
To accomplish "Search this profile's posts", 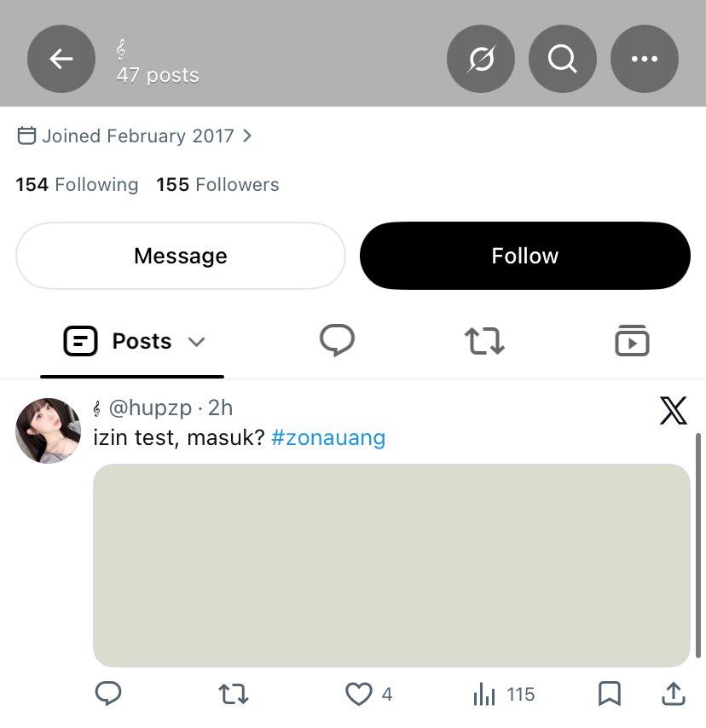I will [x=563, y=59].
